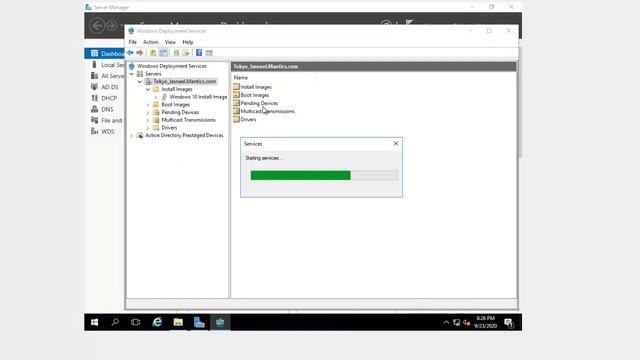Open the Action menu
Screen dimensions: 640x360
pyautogui.click(x=151, y=42)
